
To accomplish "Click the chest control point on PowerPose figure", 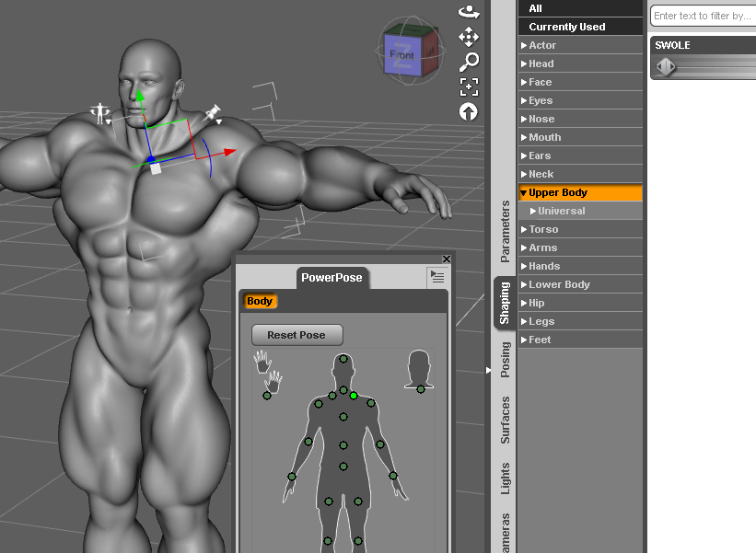I will [x=343, y=417].
